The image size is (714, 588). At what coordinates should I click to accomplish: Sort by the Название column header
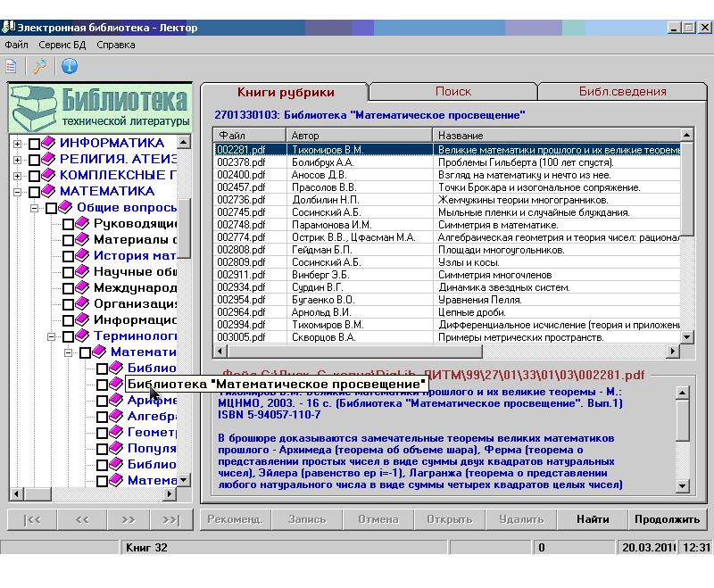[x=556, y=135]
